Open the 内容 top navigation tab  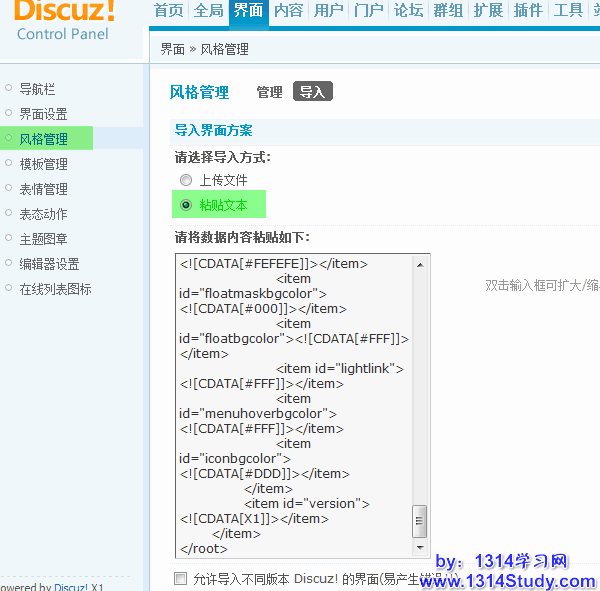tap(288, 11)
